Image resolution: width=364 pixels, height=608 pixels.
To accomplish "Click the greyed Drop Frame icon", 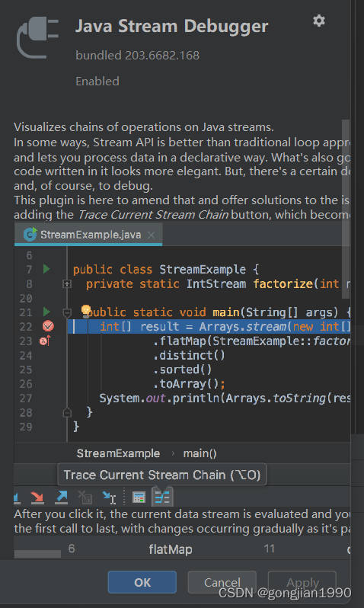I will tap(85, 497).
